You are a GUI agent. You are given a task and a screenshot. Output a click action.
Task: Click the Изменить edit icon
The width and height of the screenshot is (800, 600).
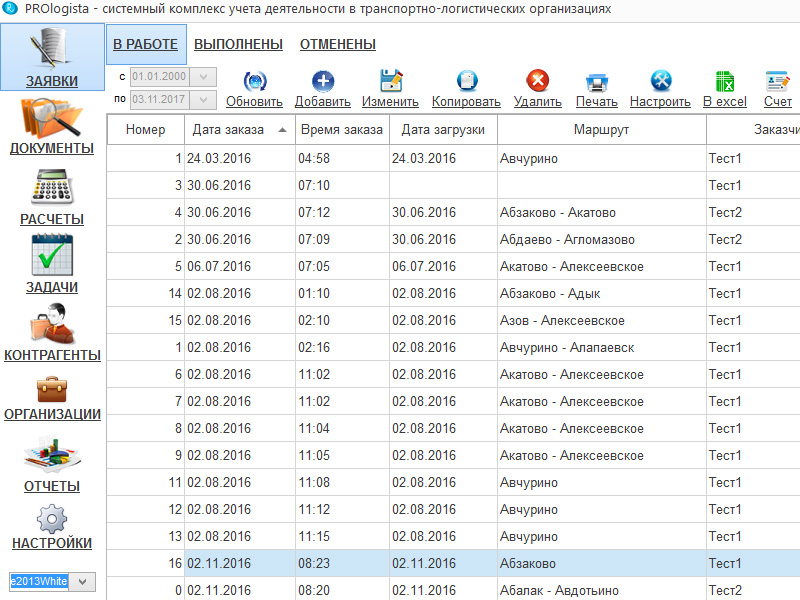[x=391, y=81]
